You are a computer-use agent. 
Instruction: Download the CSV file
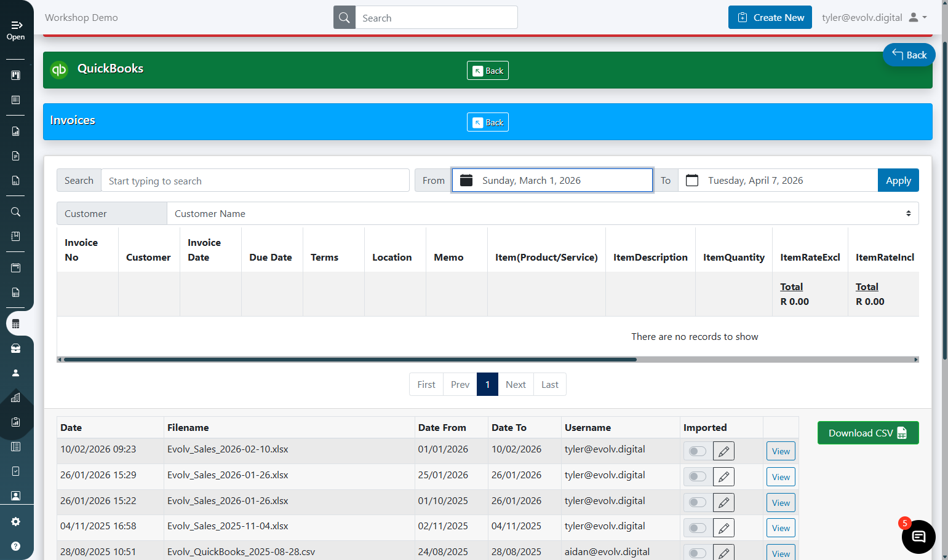click(868, 433)
